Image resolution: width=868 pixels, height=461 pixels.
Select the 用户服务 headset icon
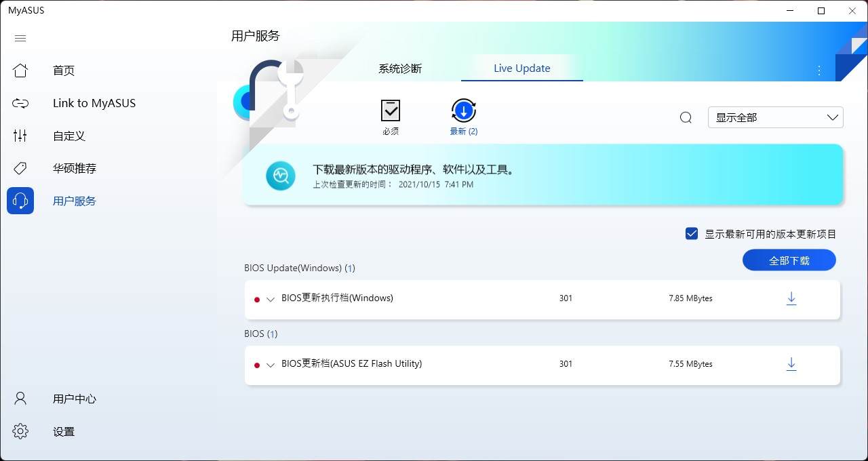pos(20,201)
